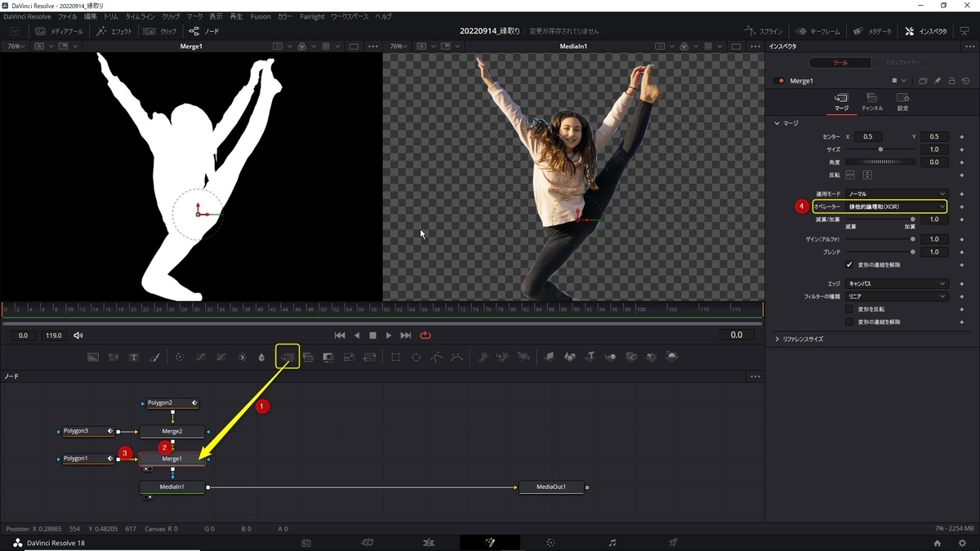Viewport: 980px width, 551px height.
Task: Pin the Merge1 inspector panel
Action: click(938, 81)
